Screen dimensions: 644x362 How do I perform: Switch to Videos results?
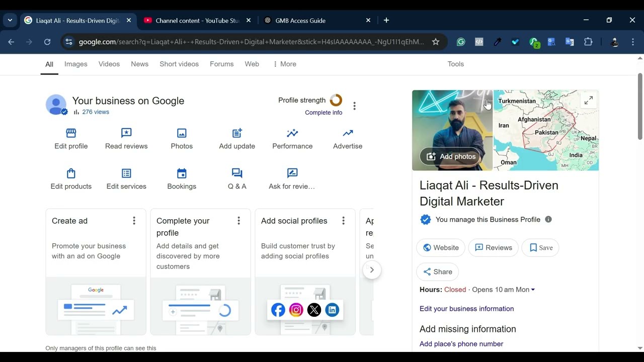pyautogui.click(x=109, y=64)
